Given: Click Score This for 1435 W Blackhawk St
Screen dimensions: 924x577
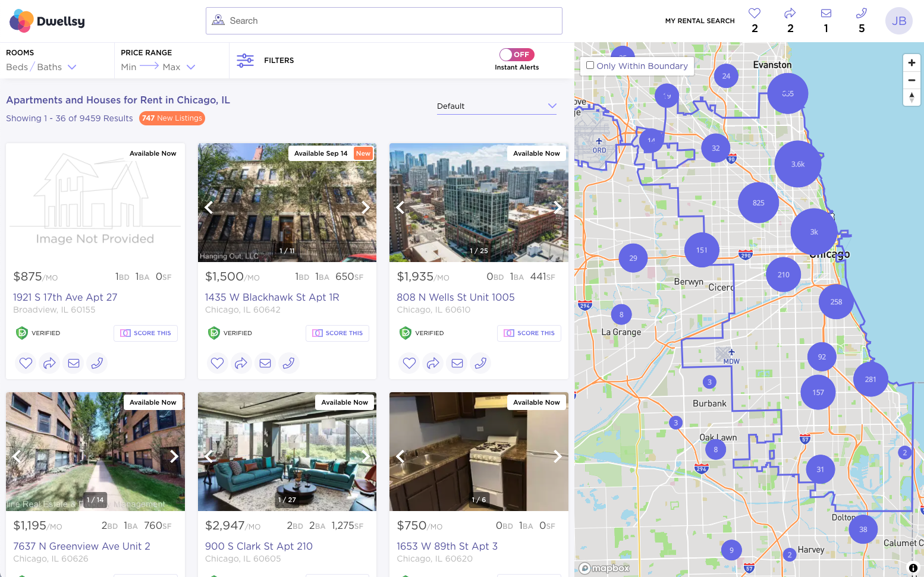Looking at the screenshot, I should pos(337,333).
